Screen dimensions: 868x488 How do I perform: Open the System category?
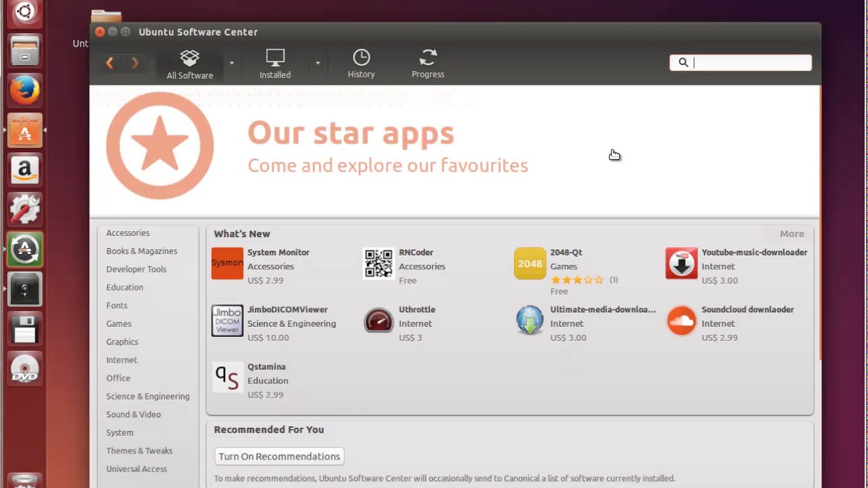click(119, 432)
